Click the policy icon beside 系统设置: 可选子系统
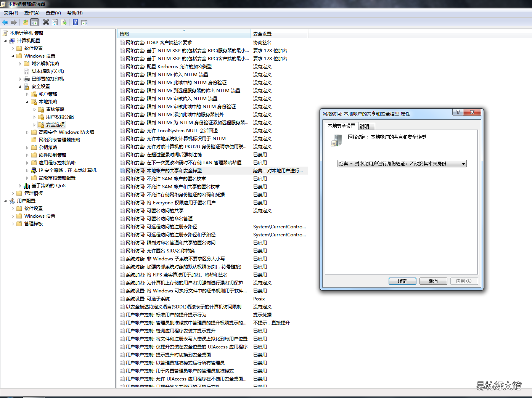Viewport: 532px width, 398px height. point(122,298)
